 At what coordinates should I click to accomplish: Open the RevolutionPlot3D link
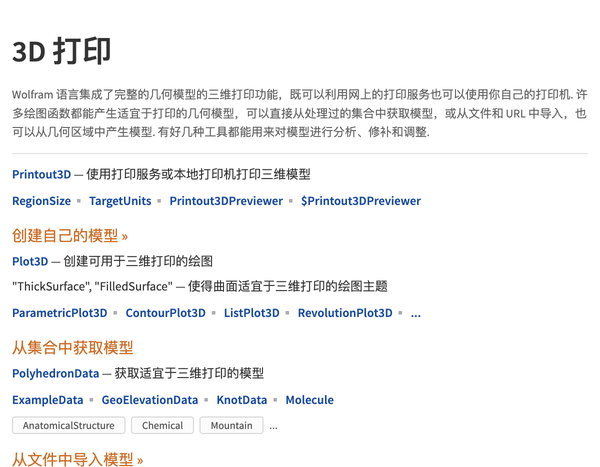[x=345, y=313]
